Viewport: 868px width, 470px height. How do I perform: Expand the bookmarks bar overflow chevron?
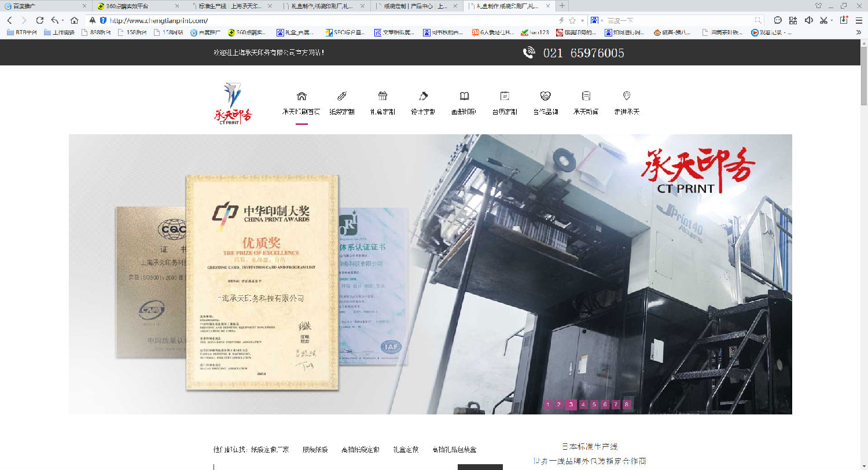tap(858, 32)
